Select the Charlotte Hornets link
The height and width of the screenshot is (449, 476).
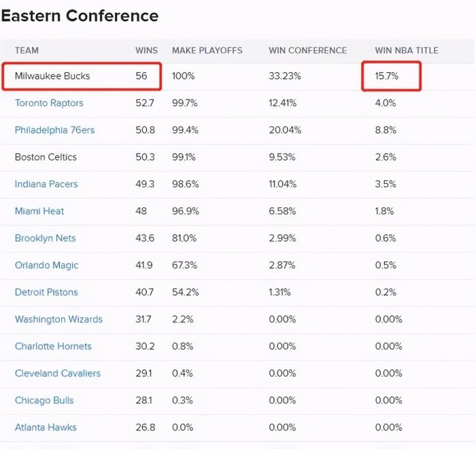[53, 346]
